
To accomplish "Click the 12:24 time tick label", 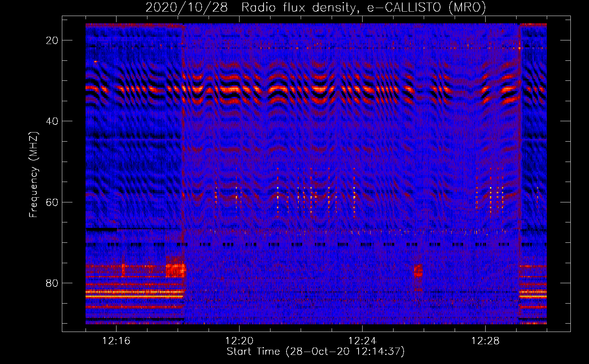I will click(363, 341).
